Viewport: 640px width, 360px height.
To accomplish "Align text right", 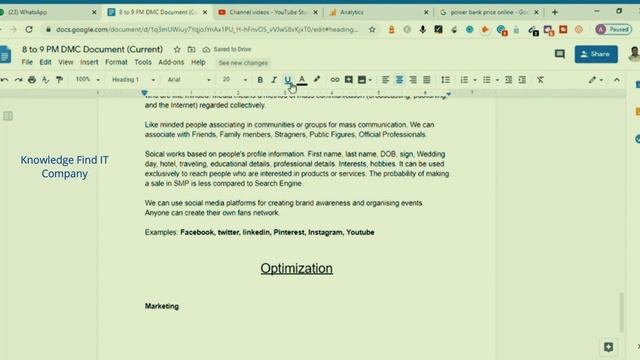I will point(413,80).
